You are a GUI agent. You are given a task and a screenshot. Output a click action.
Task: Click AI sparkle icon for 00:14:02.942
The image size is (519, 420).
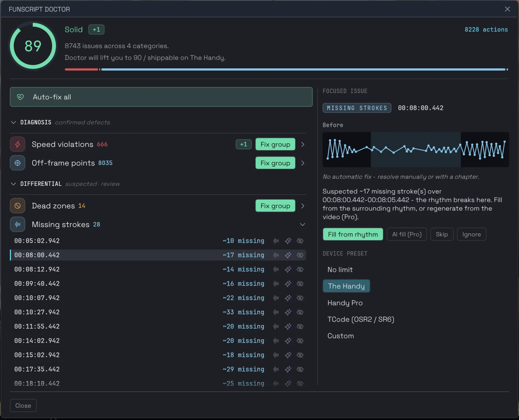coord(288,341)
